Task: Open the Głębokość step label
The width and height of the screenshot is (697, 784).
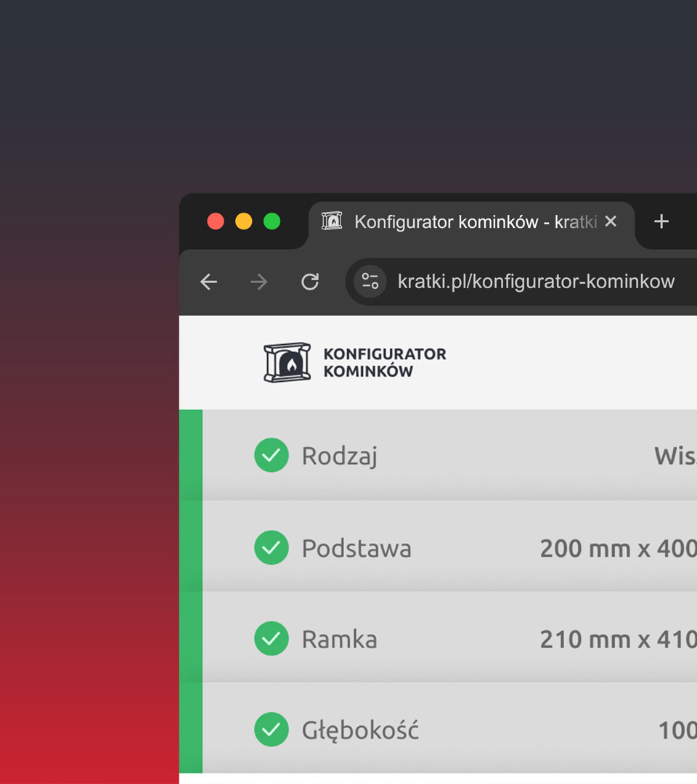Action: pos(360,731)
